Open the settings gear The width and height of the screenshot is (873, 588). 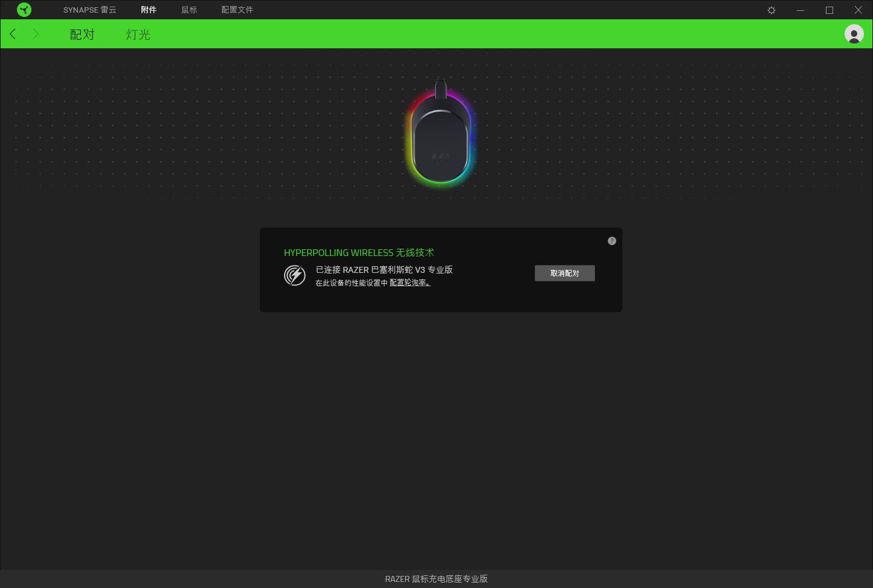(x=772, y=10)
